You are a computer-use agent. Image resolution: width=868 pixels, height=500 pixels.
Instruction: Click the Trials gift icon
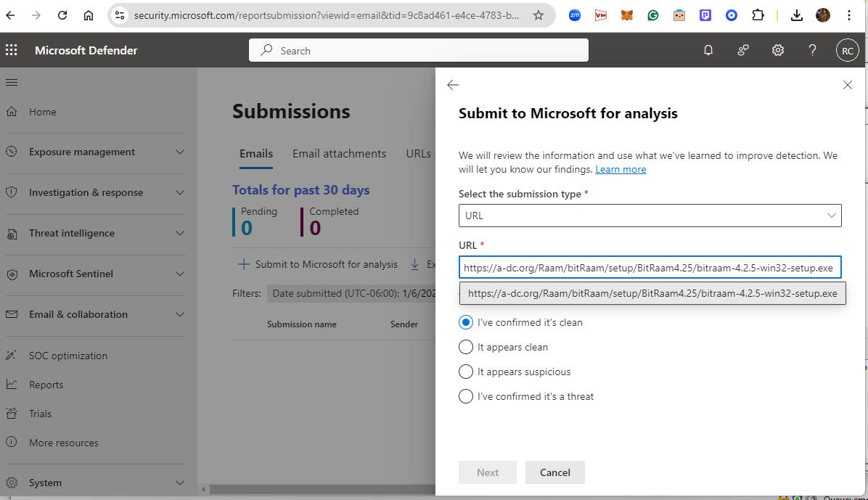coord(12,413)
